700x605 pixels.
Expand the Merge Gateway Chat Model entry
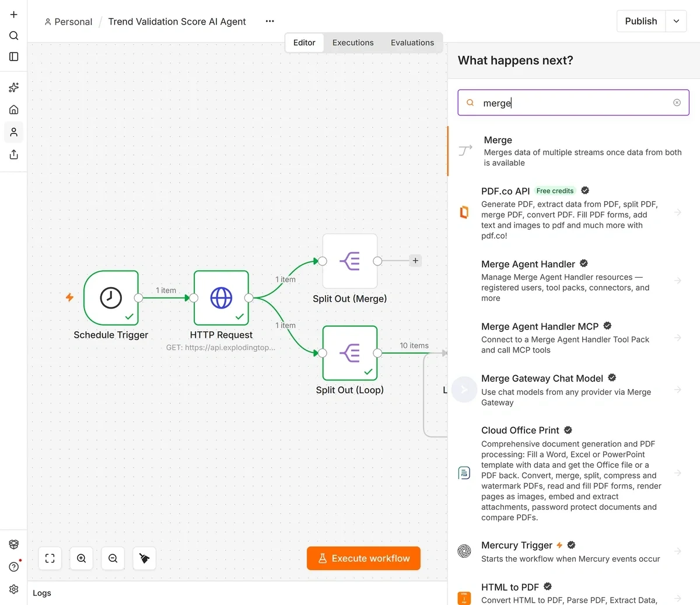pyautogui.click(x=678, y=390)
